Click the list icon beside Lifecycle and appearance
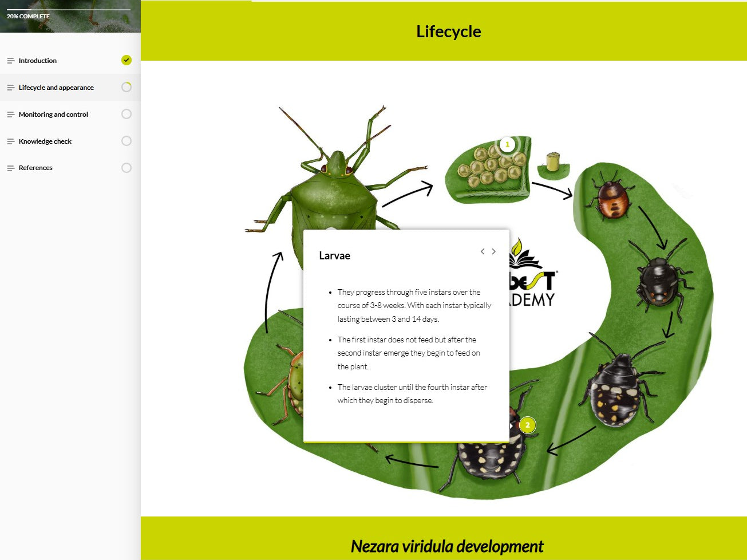747x560 pixels. (10, 88)
